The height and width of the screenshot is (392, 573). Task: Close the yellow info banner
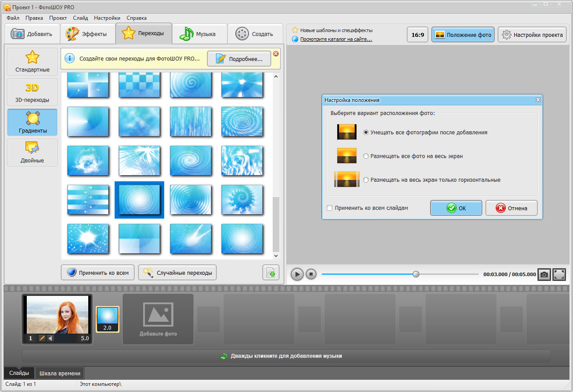click(x=276, y=54)
